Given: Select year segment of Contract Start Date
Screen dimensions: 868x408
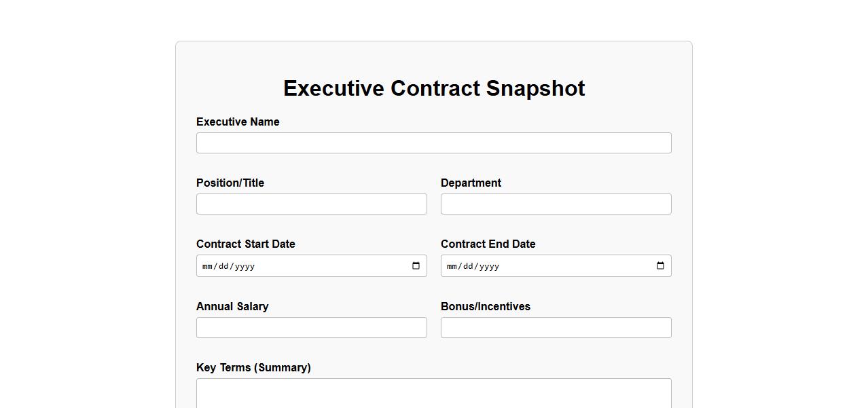Looking at the screenshot, I should [245, 266].
